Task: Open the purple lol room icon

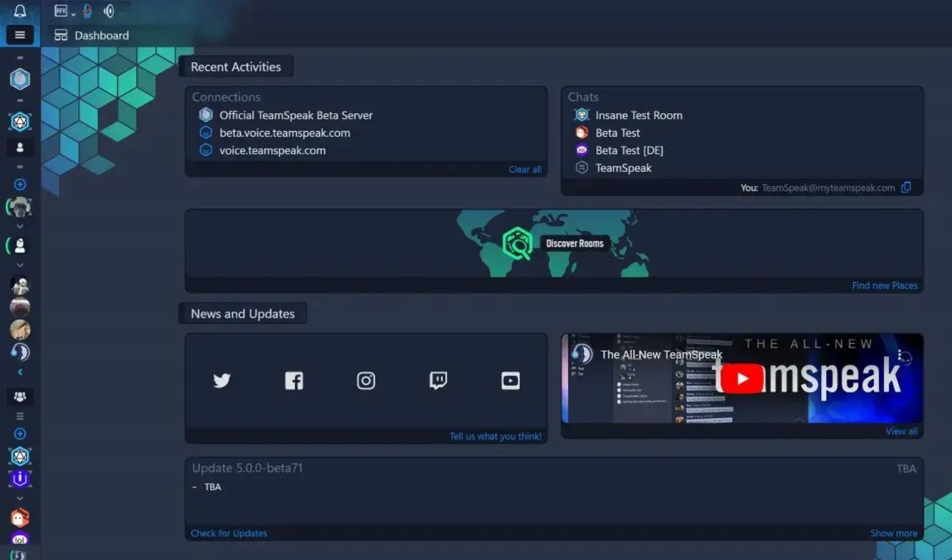Action: [20, 539]
